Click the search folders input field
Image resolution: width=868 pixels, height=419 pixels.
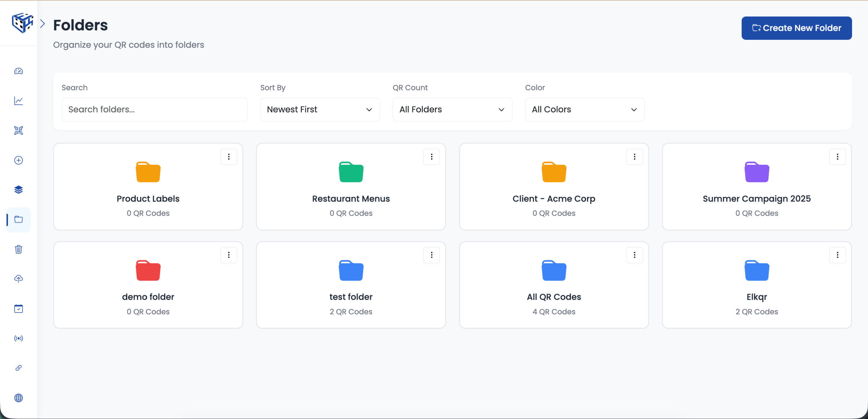[x=154, y=109]
